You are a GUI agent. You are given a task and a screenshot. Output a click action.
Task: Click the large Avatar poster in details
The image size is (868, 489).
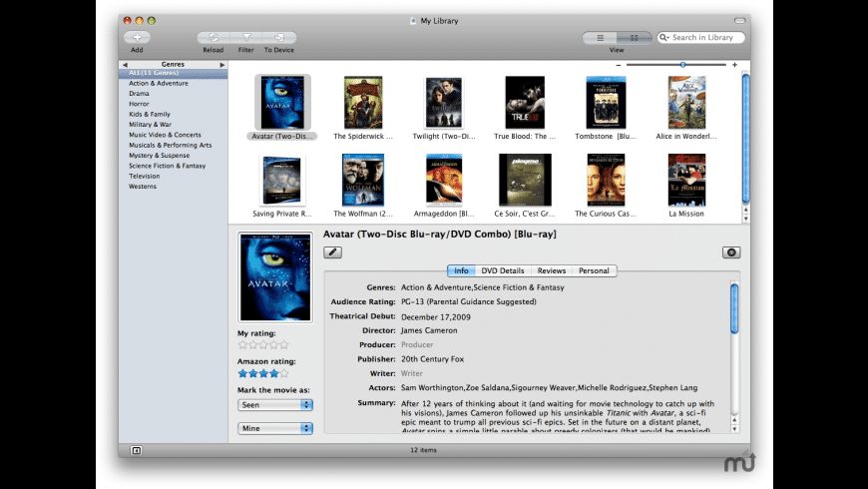click(x=275, y=277)
